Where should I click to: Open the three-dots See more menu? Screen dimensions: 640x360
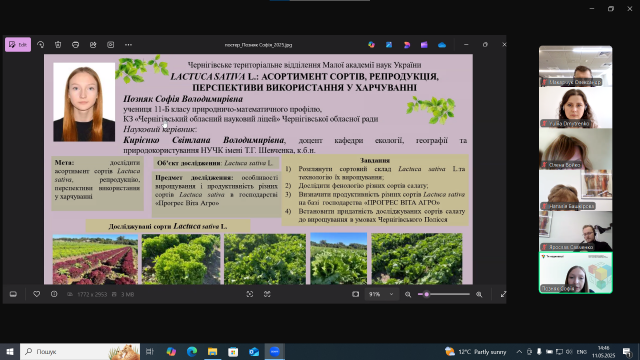pos(128,44)
